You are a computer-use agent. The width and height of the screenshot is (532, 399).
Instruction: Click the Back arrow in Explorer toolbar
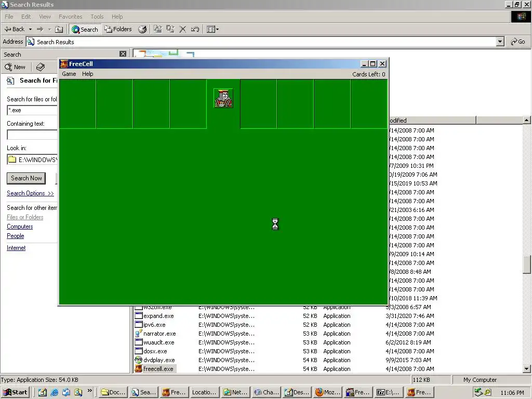[x=14, y=29]
